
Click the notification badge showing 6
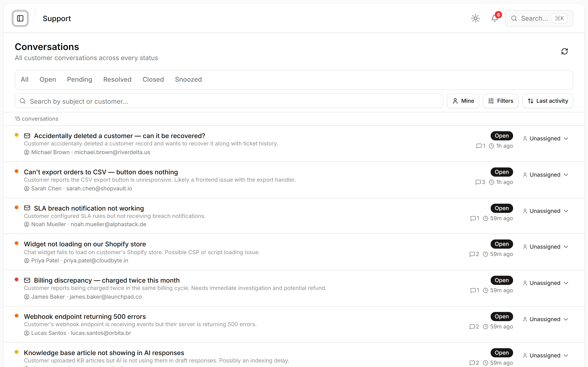[x=498, y=15]
